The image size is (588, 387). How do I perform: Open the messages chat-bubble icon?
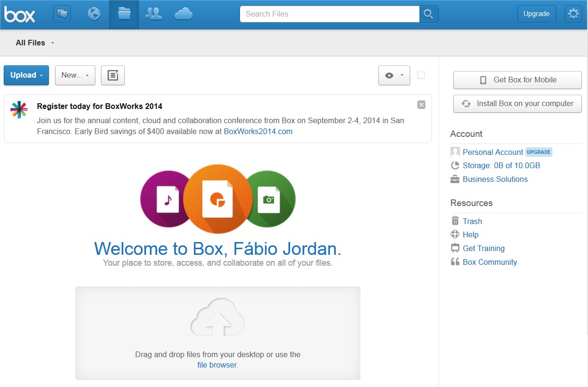point(62,14)
